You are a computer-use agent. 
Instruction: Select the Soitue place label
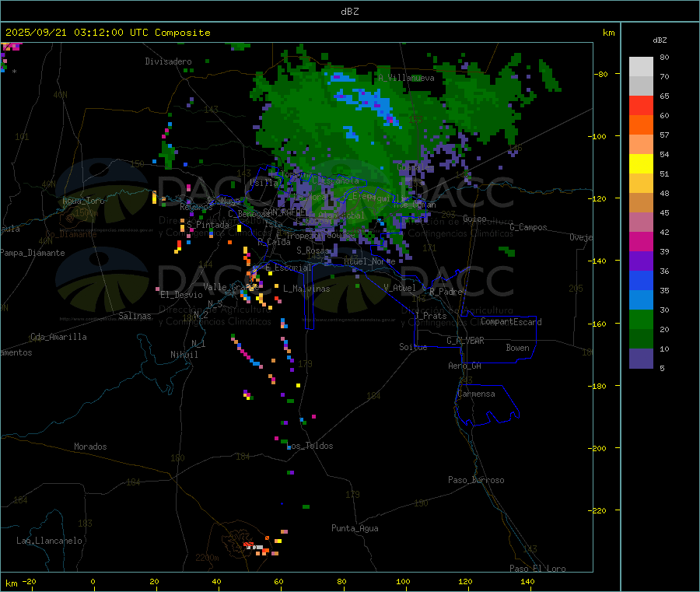click(x=413, y=347)
